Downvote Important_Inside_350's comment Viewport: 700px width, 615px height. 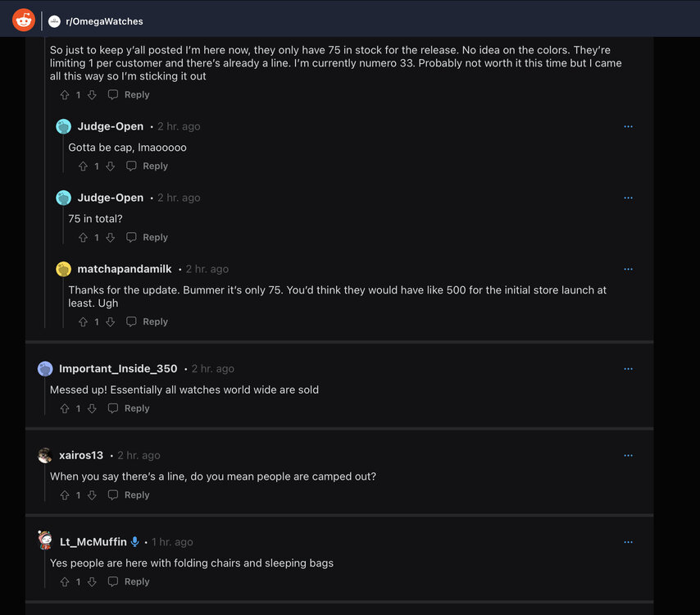[x=92, y=408]
